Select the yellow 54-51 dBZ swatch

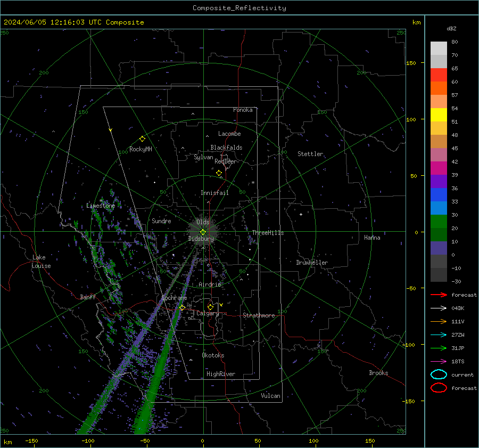(x=439, y=115)
